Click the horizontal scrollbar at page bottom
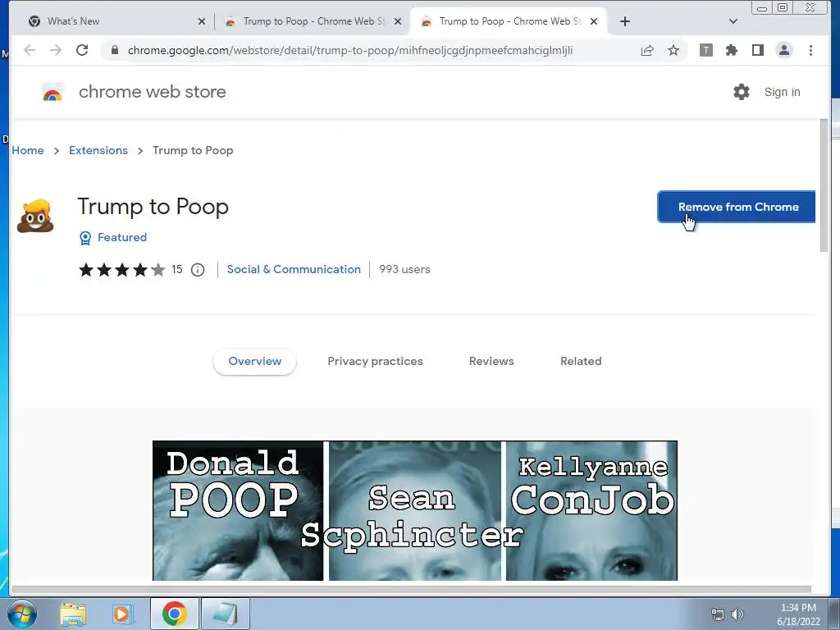The width and height of the screenshot is (840, 630). pos(412,589)
